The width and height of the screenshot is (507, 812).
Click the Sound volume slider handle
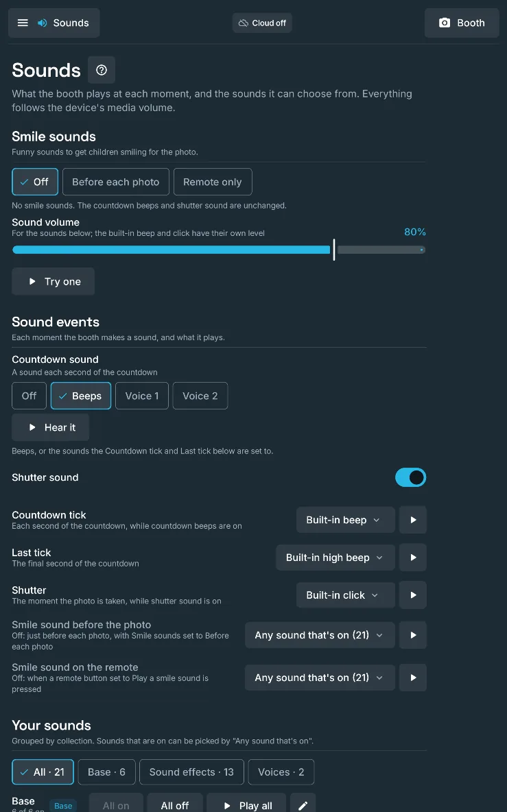pos(334,250)
